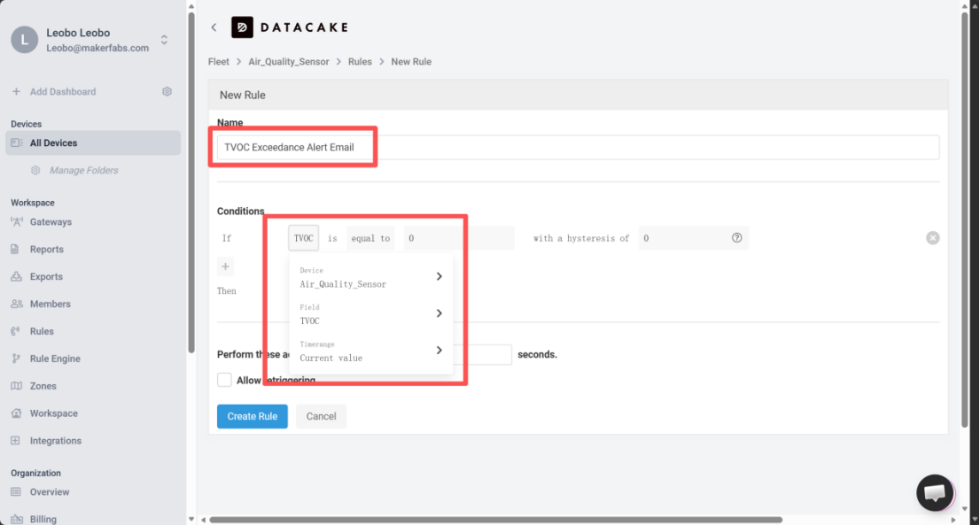Open Reports in the sidebar
This screenshot has width=980, height=525.
pos(47,249)
